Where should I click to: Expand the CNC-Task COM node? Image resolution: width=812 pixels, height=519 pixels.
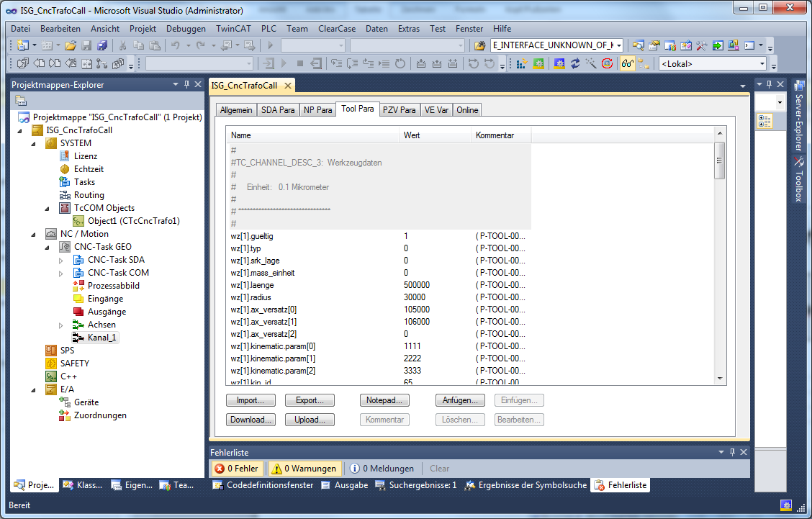(61, 274)
